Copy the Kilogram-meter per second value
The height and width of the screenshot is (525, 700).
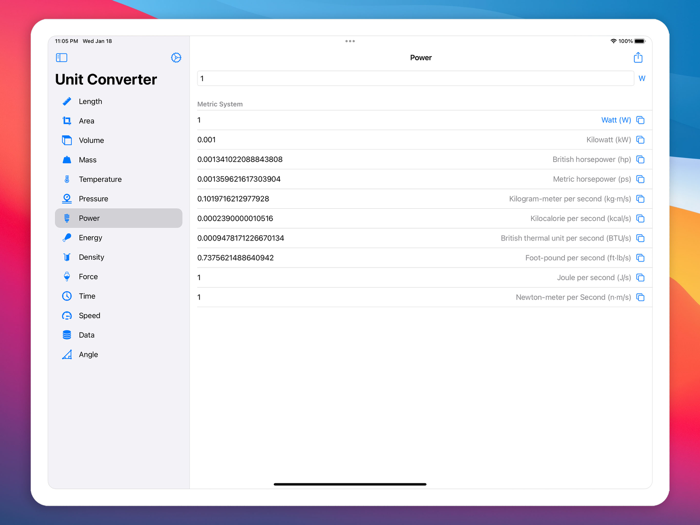coord(641,199)
